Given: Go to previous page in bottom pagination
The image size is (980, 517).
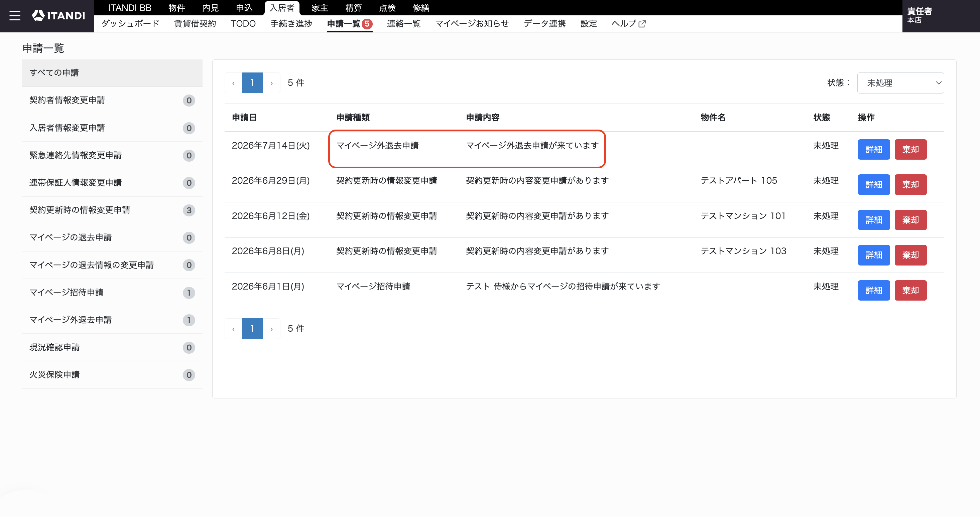Looking at the screenshot, I should tap(233, 328).
